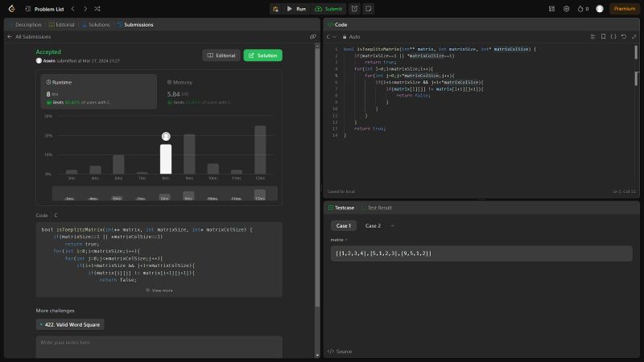This screenshot has height=362, width=644.
Task: Switch to the Solutions tab
Action: 96,25
